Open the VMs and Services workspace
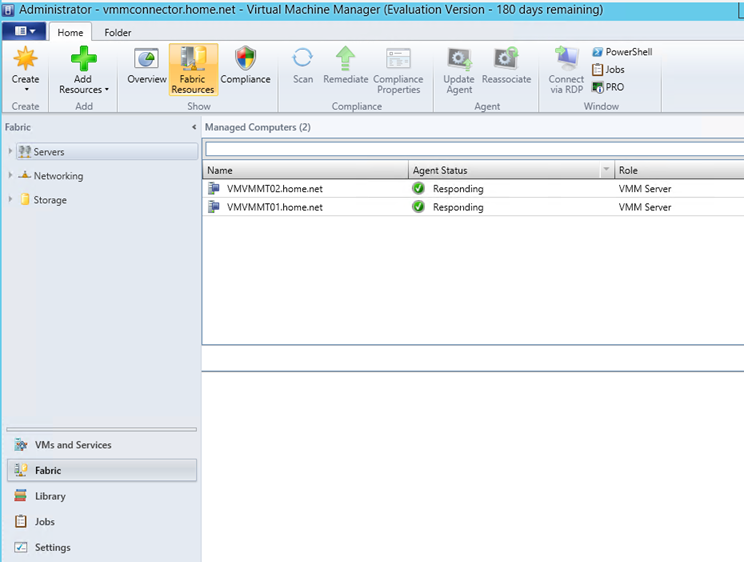 (x=102, y=445)
